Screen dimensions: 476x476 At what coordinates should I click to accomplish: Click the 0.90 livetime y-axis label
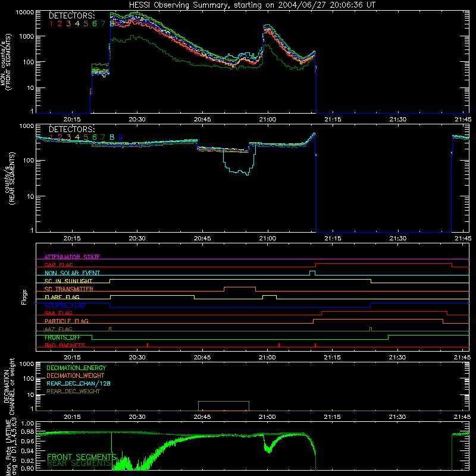28,468
